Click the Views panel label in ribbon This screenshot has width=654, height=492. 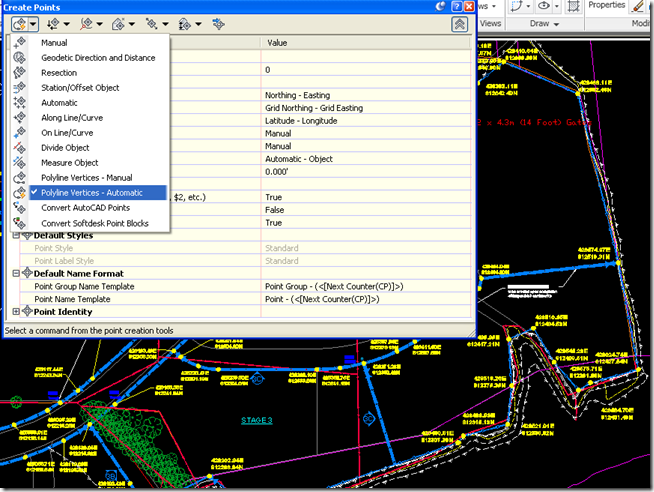pyautogui.click(x=490, y=24)
